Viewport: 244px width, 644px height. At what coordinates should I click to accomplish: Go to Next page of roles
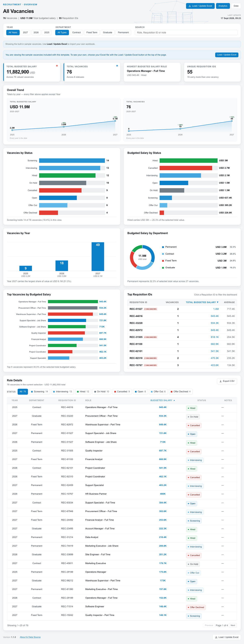coord(233,625)
